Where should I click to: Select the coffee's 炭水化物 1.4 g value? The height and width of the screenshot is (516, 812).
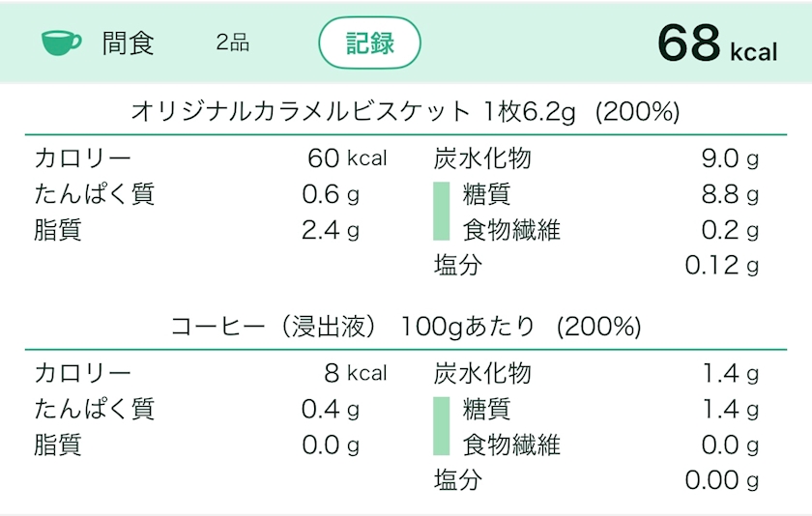(x=729, y=373)
